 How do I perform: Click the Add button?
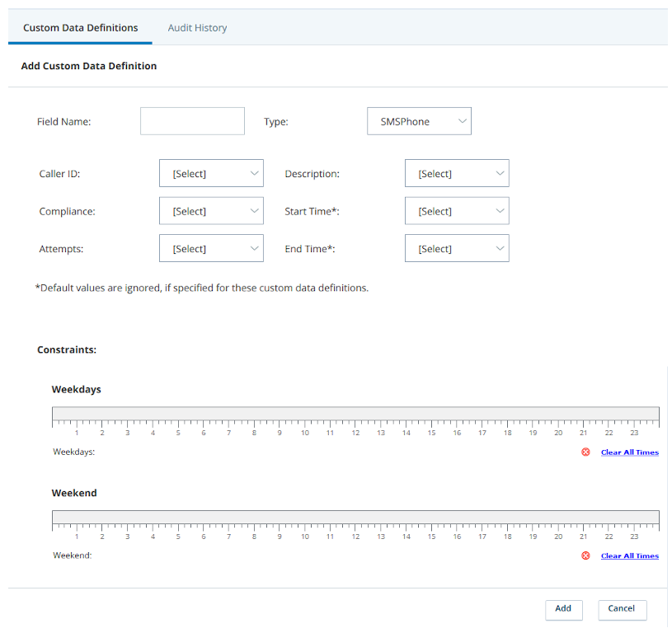563,609
